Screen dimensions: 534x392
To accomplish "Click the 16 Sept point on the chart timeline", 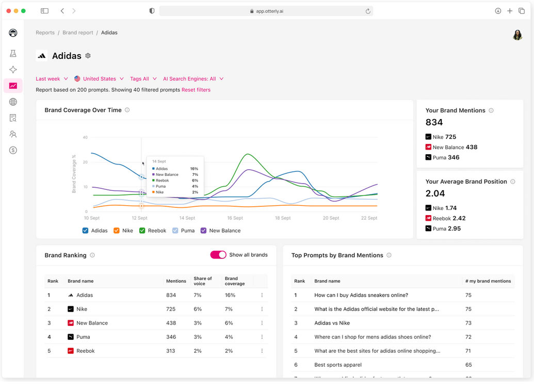I will click(x=235, y=218).
